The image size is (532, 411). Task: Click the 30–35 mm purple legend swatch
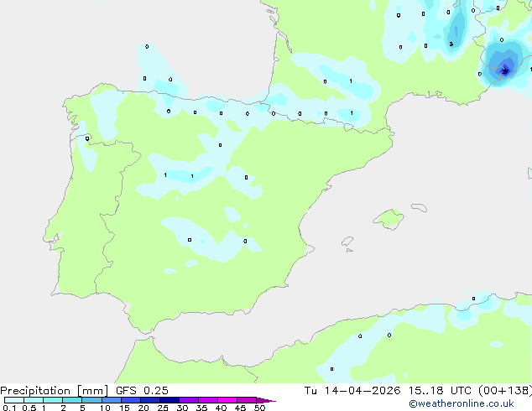(x=189, y=400)
